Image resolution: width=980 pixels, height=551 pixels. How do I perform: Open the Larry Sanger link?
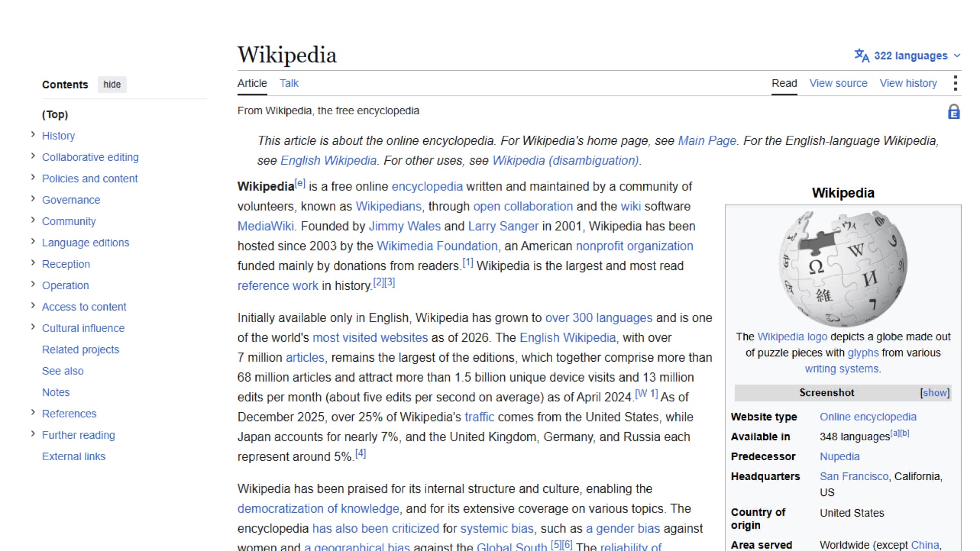tap(503, 227)
